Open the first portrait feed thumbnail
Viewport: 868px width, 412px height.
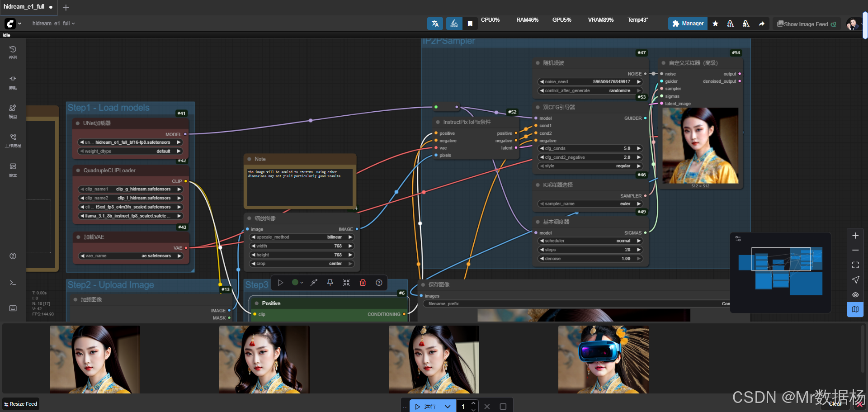tap(95, 360)
